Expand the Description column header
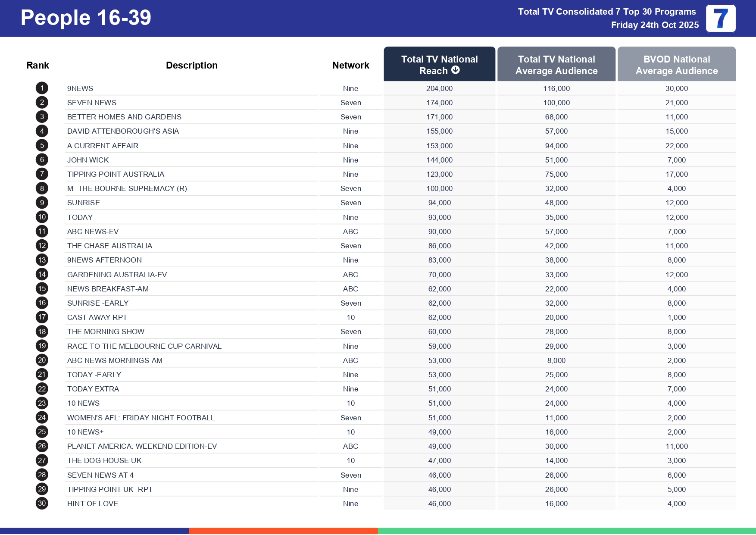Image resolution: width=756 pixels, height=535 pixels. coord(191,65)
